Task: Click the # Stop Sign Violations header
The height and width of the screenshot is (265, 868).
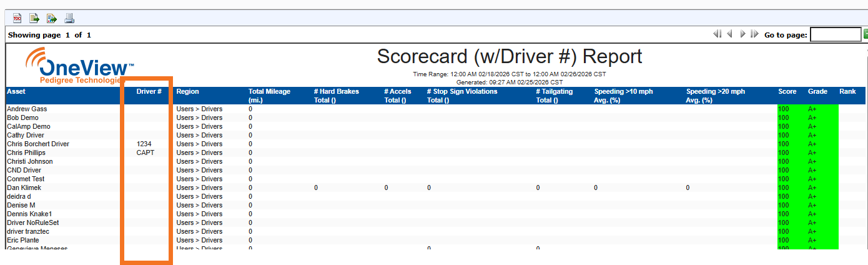Action: click(x=462, y=96)
